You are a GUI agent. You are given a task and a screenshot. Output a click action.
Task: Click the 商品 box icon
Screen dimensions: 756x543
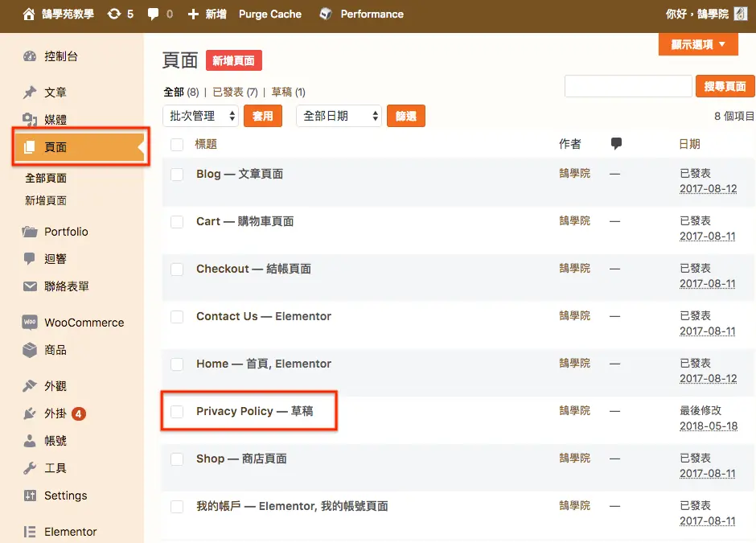(30, 350)
